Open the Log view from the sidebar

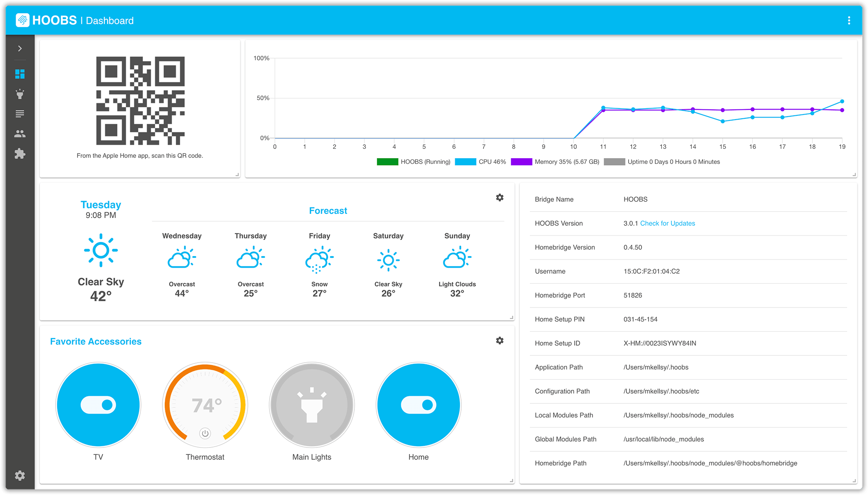pos(20,113)
